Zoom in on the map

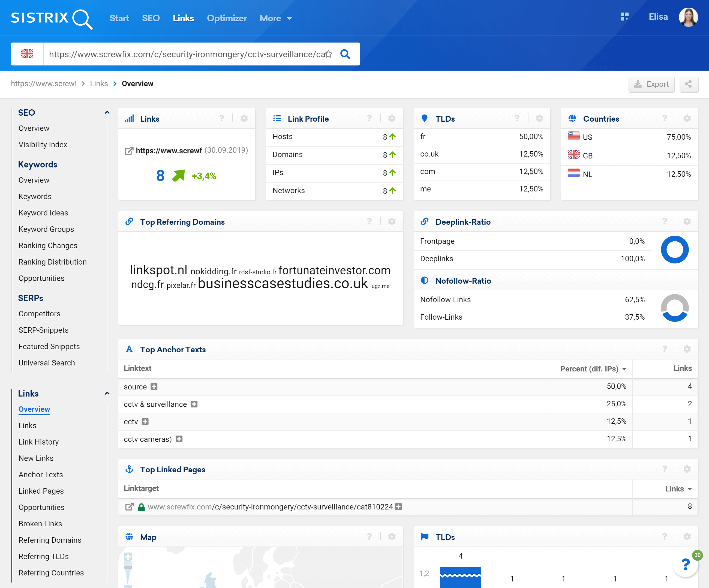pyautogui.click(x=128, y=557)
